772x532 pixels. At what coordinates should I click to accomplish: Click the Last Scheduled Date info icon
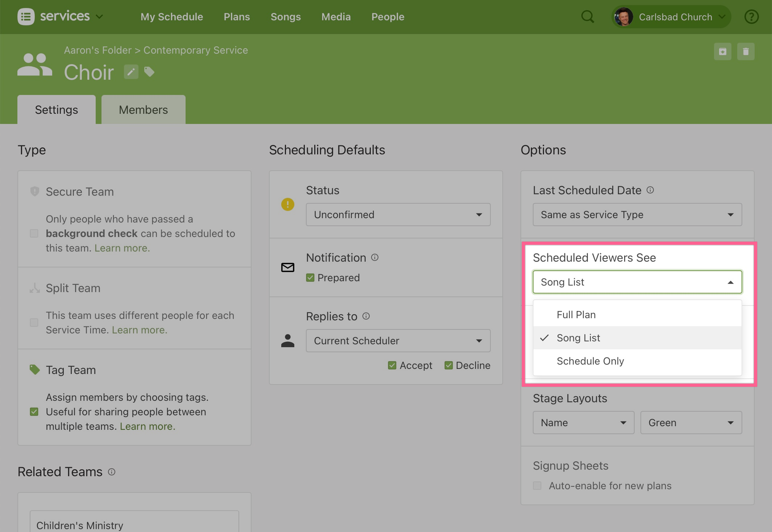click(x=650, y=190)
